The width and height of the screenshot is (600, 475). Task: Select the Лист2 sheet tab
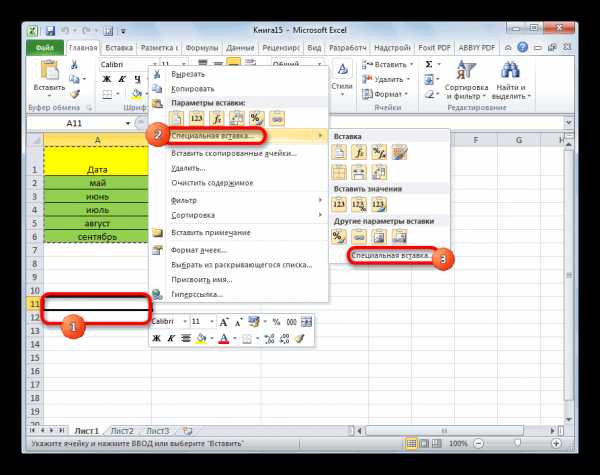pos(122,431)
